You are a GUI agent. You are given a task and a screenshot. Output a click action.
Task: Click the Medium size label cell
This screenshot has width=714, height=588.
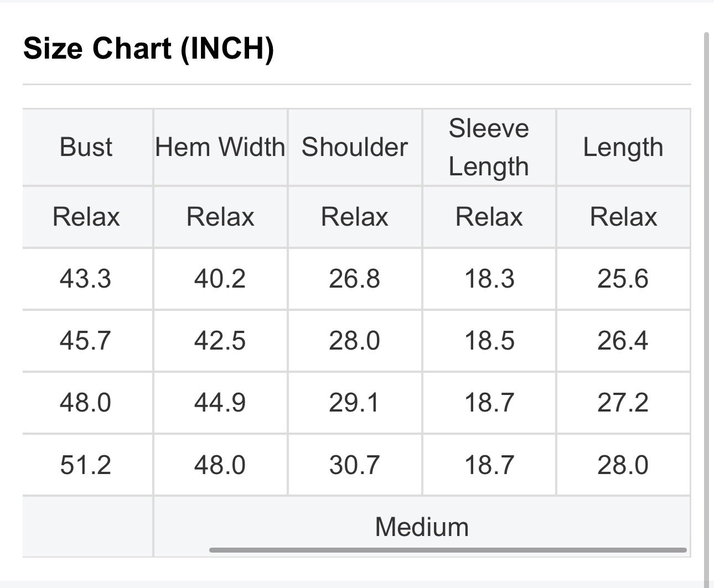[x=422, y=526]
